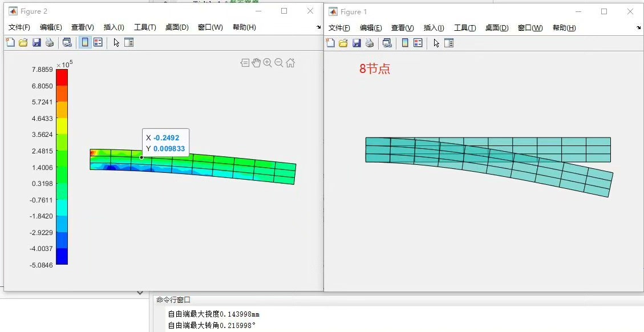Click data tip showing X -0.2492

click(x=165, y=143)
